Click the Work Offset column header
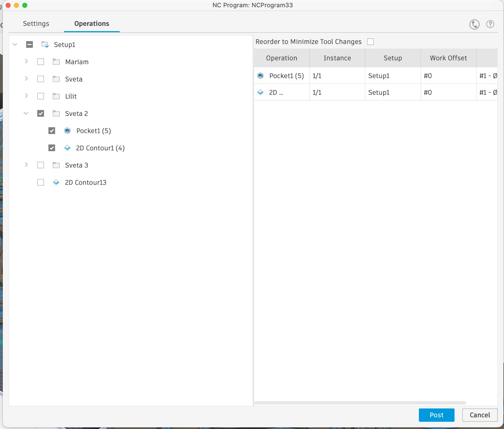 [448, 58]
